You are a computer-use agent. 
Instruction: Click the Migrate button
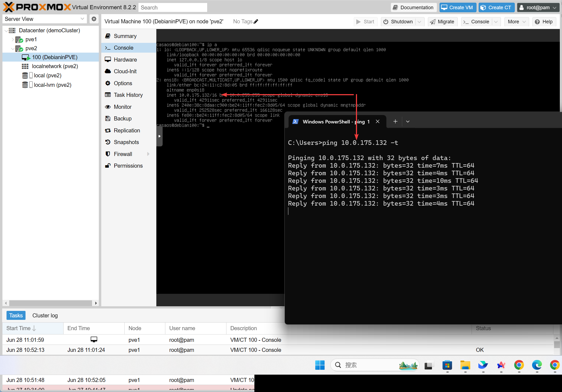(x=443, y=22)
